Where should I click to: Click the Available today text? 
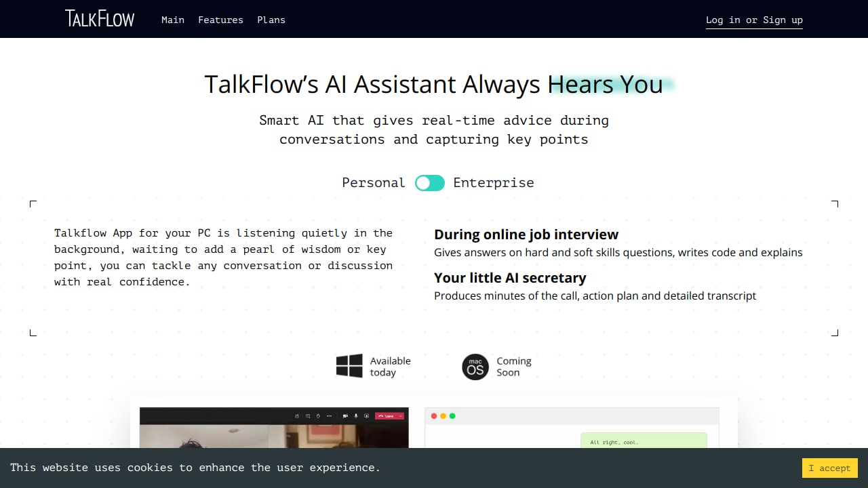tap(391, 367)
